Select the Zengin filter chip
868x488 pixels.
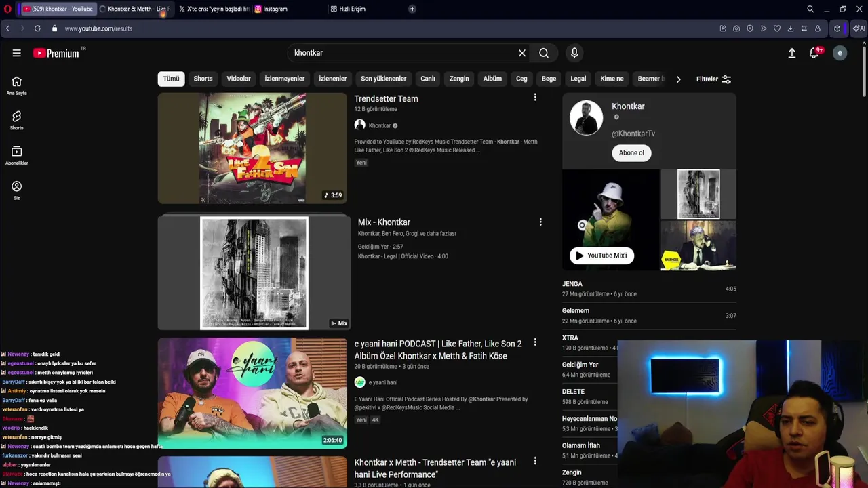point(459,79)
